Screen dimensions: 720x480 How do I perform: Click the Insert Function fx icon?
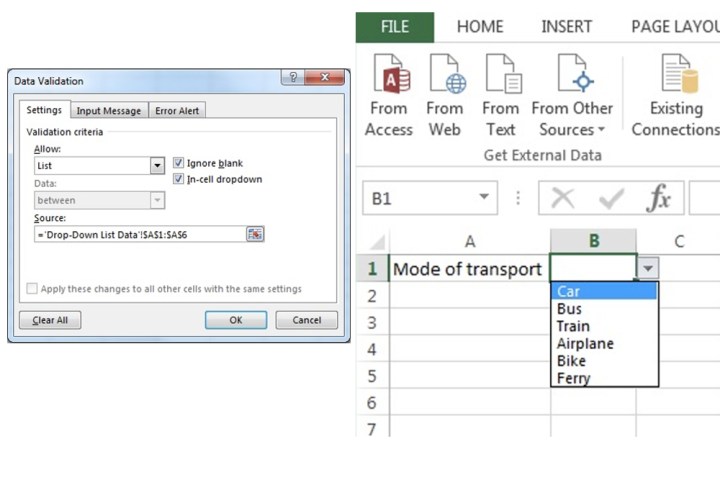coord(658,198)
